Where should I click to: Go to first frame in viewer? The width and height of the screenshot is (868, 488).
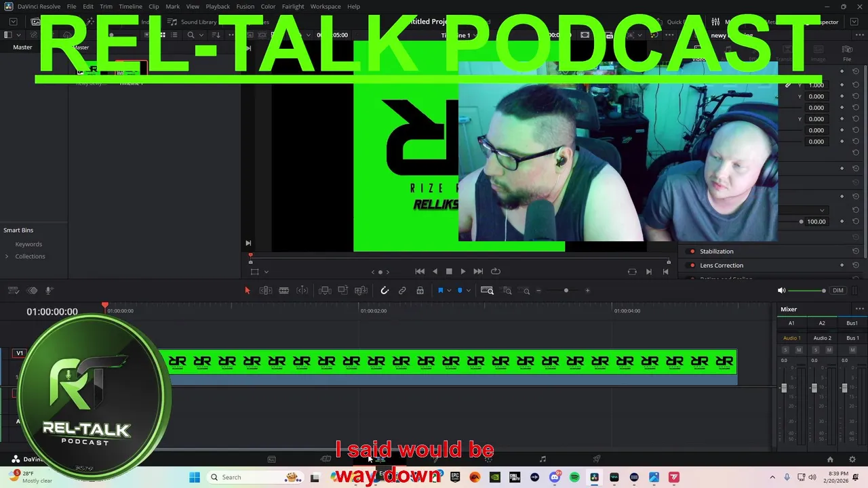420,271
